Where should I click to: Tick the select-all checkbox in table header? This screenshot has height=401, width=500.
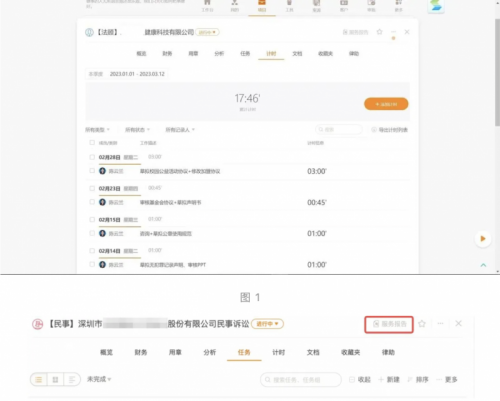point(92,143)
